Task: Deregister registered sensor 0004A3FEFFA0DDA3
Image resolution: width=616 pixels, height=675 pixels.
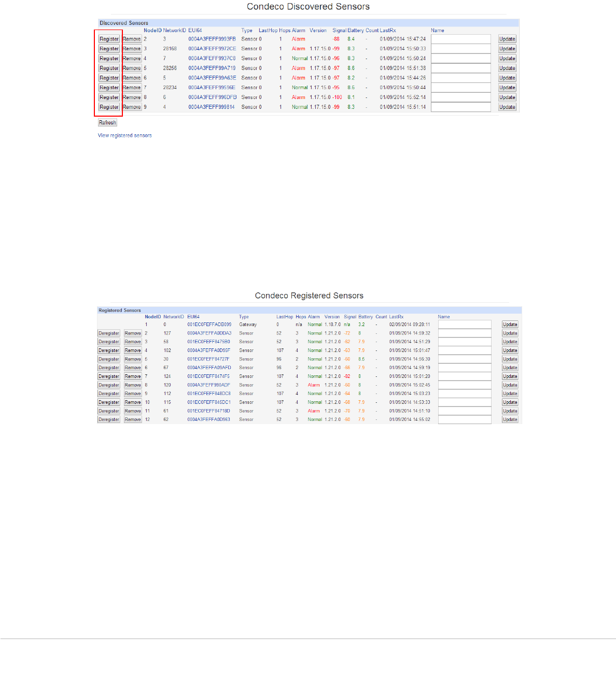Action: (109, 333)
